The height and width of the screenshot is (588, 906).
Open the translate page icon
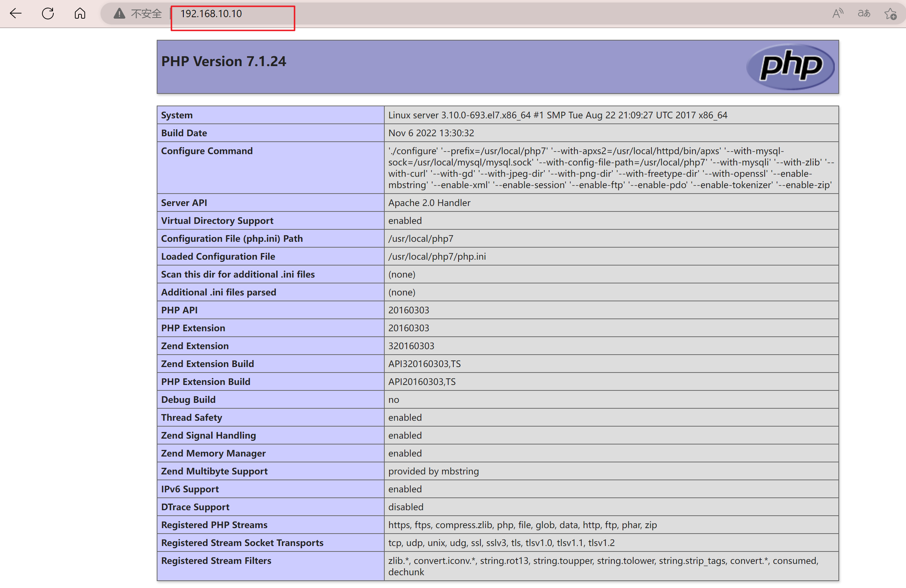[864, 14]
